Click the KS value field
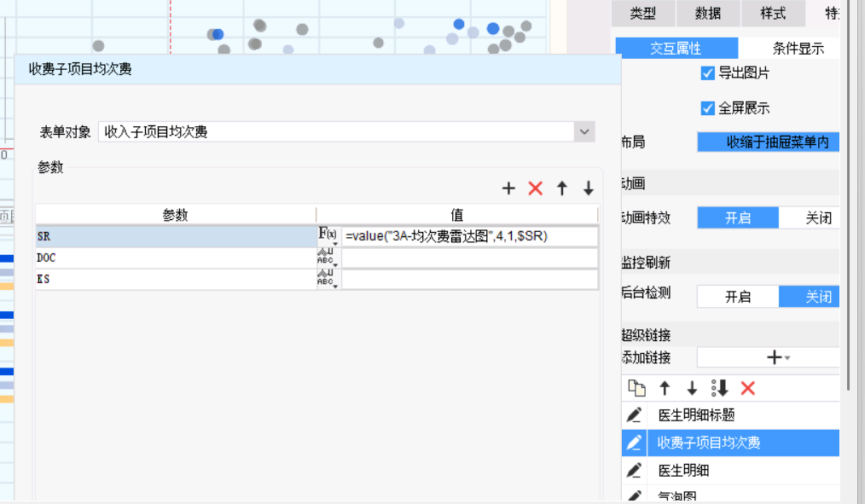The width and height of the screenshot is (865, 504). tap(469, 279)
